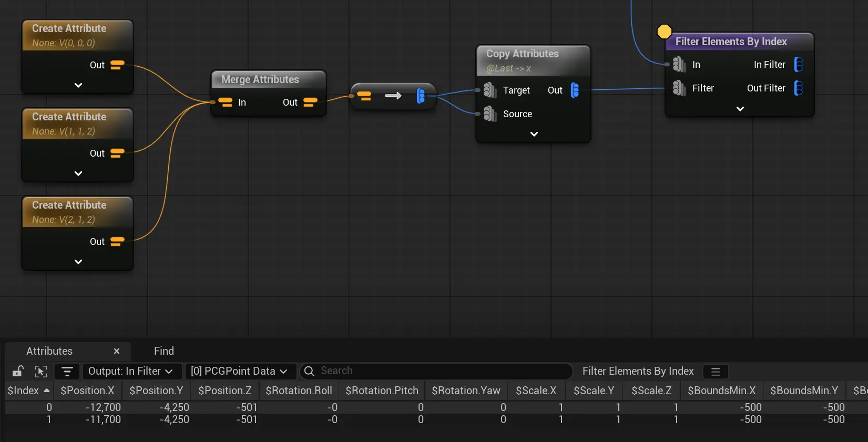Click the Merge Attributes Out pin

click(x=310, y=102)
